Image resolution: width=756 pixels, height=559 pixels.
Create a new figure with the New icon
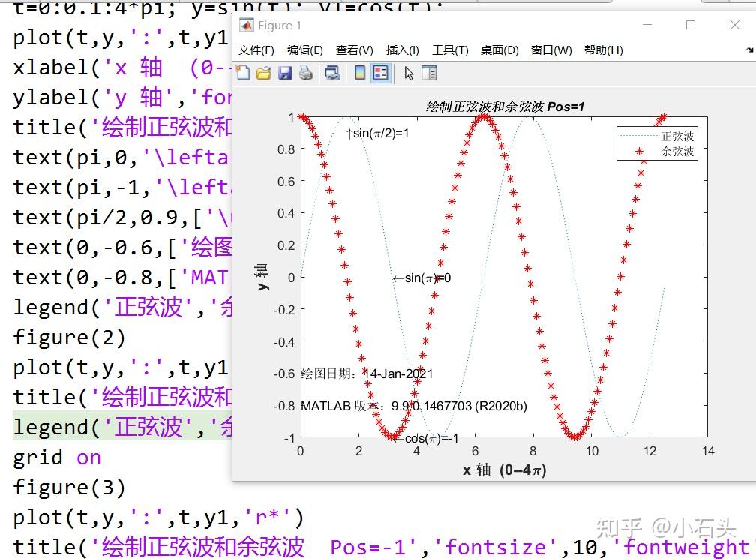243,73
